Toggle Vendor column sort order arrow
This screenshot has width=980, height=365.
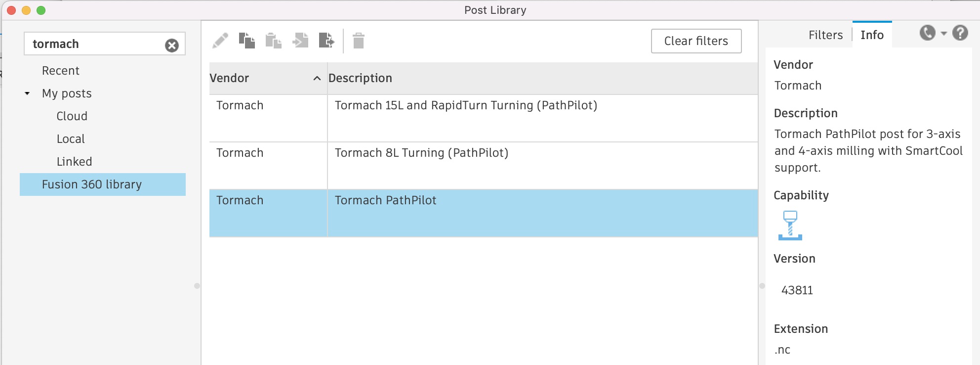pyautogui.click(x=317, y=78)
